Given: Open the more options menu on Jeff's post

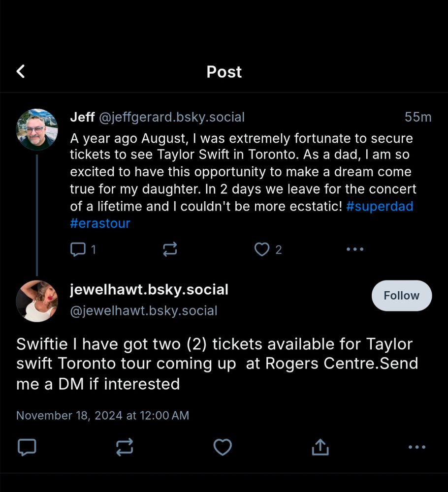Looking at the screenshot, I should [x=355, y=249].
